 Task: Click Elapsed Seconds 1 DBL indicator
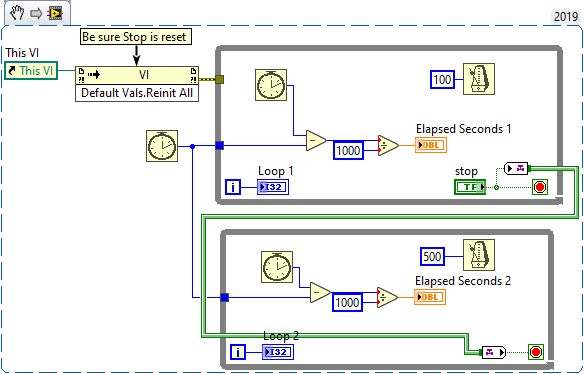(x=431, y=145)
